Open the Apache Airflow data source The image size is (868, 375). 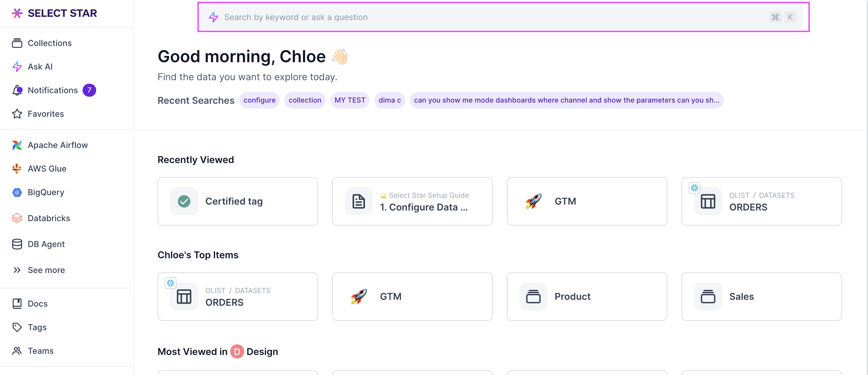58,145
